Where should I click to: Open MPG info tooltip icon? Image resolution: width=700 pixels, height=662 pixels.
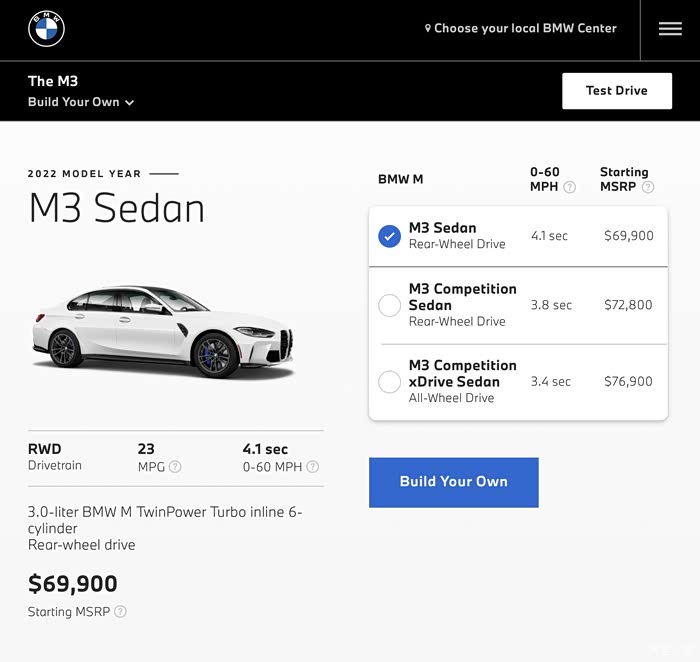pyautogui.click(x=175, y=466)
